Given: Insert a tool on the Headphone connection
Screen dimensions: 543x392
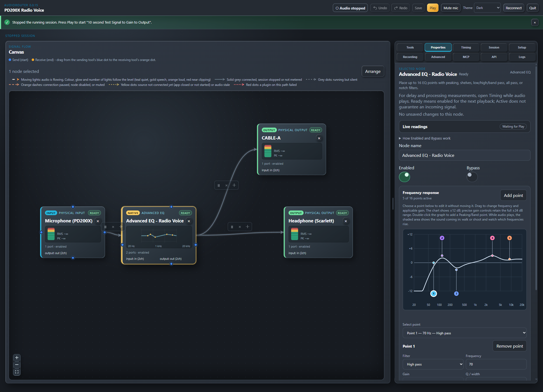Looking at the screenshot, I should pos(248,227).
